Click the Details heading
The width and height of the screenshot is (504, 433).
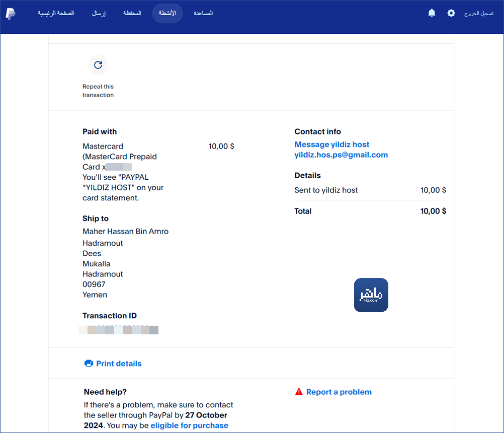click(x=308, y=175)
